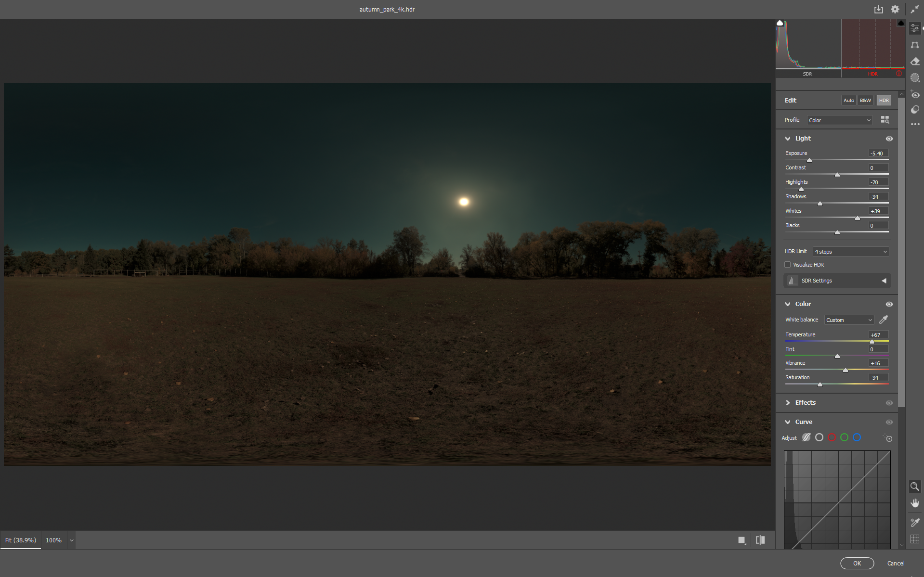The image size is (924, 577).
Task: Toggle the Color panel eye visibility
Action: (x=889, y=304)
